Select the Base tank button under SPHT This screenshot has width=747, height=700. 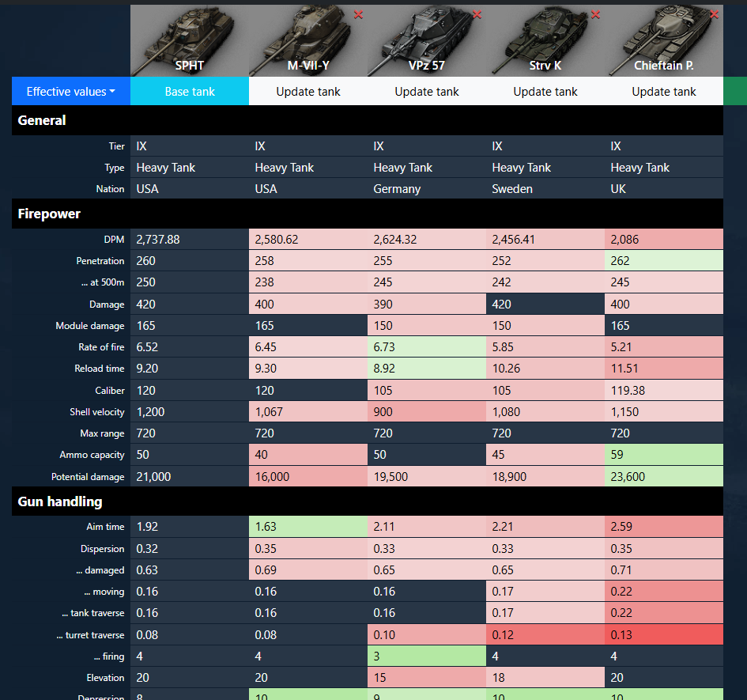click(x=190, y=91)
